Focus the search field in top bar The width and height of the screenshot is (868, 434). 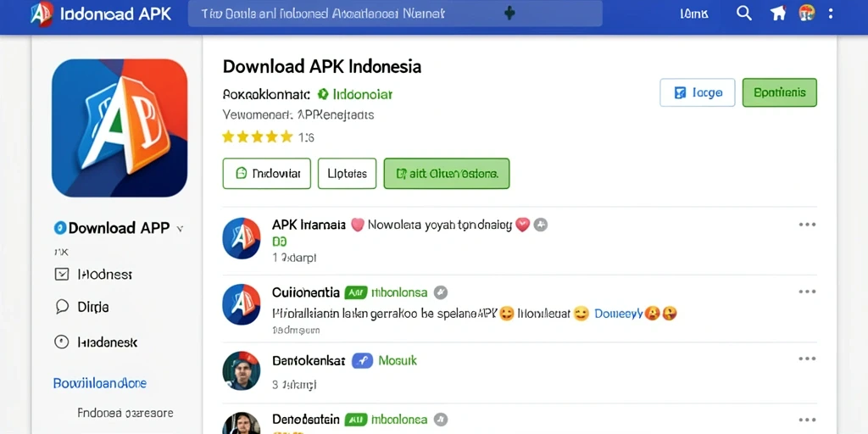395,14
